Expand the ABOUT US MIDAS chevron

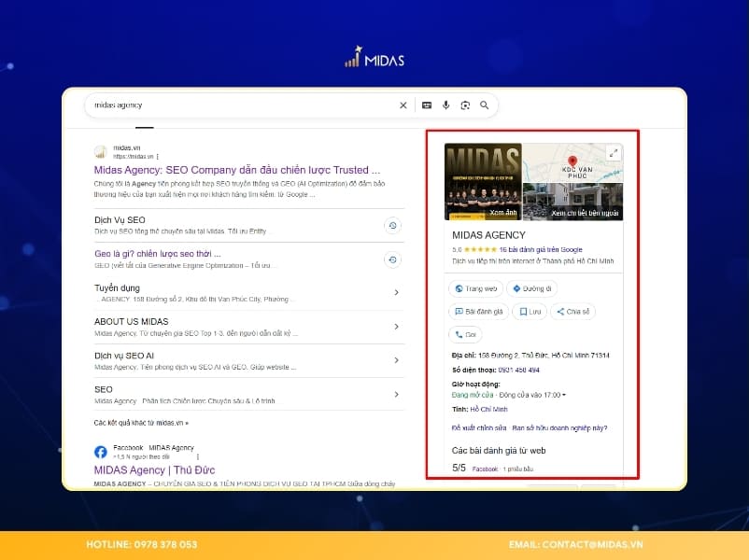397,327
